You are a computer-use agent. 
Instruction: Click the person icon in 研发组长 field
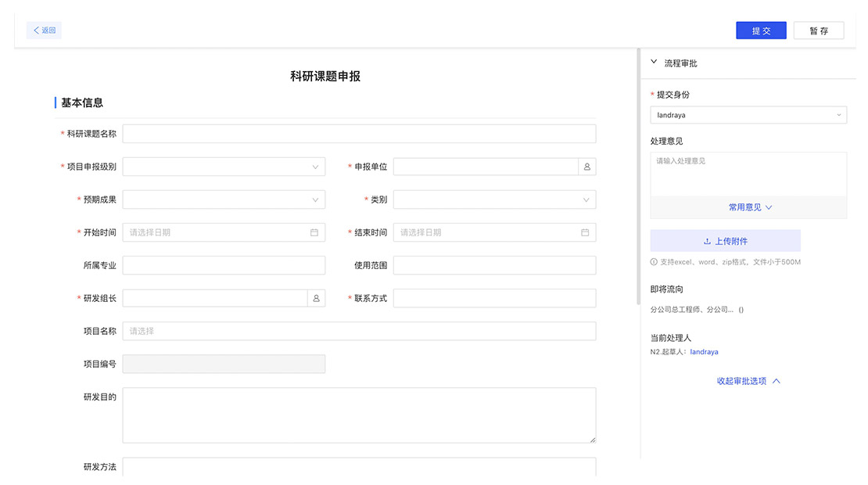pyautogui.click(x=316, y=298)
